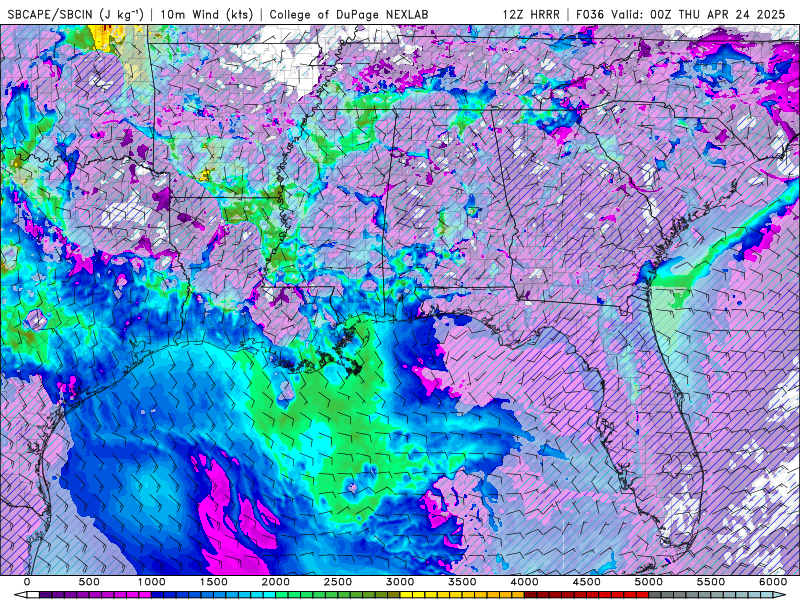Click the College of DuPage NEXLAB text
The width and height of the screenshot is (800, 600).
pyautogui.click(x=348, y=14)
